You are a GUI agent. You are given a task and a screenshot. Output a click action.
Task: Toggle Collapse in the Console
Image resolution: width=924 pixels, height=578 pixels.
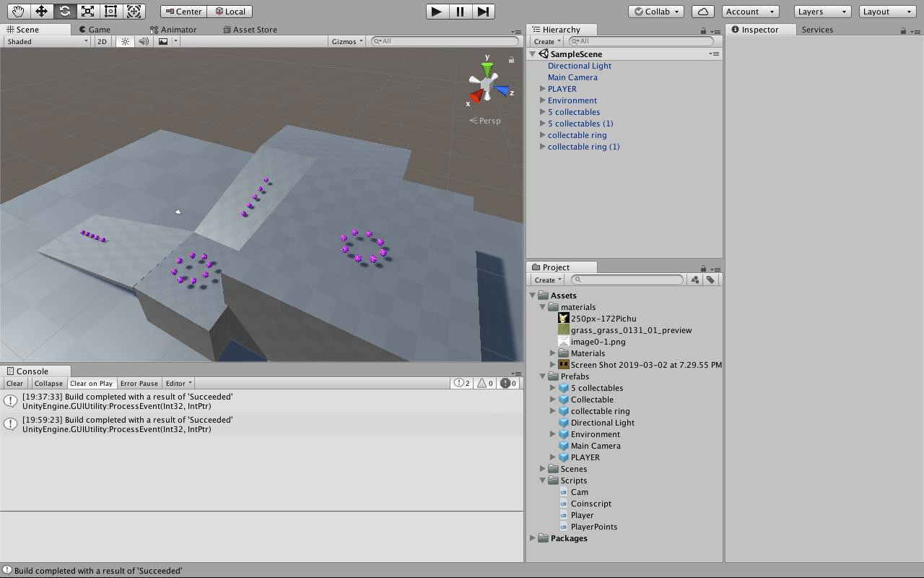click(48, 383)
